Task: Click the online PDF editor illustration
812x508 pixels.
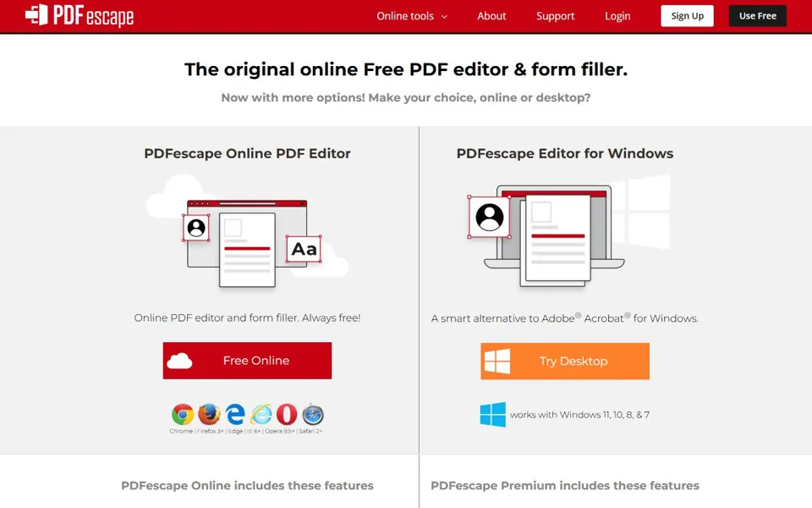Action: click(247, 232)
